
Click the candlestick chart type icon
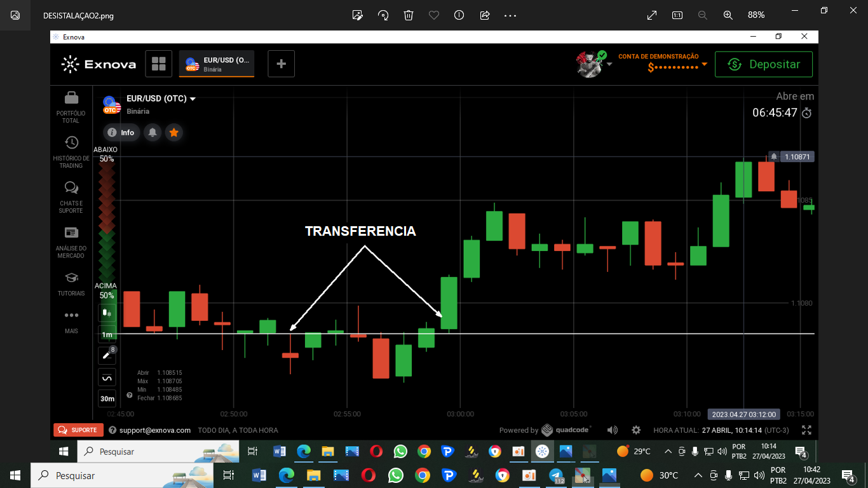point(107,313)
